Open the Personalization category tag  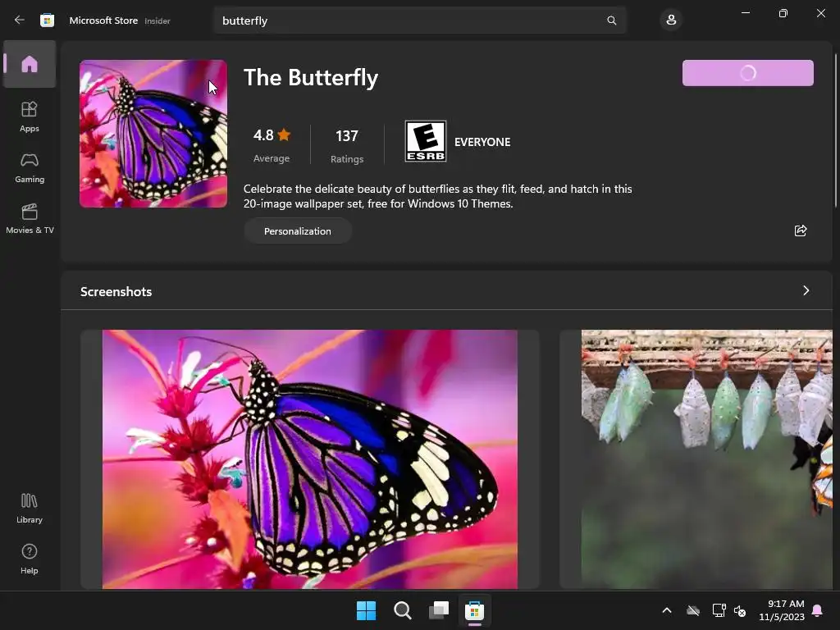297,231
